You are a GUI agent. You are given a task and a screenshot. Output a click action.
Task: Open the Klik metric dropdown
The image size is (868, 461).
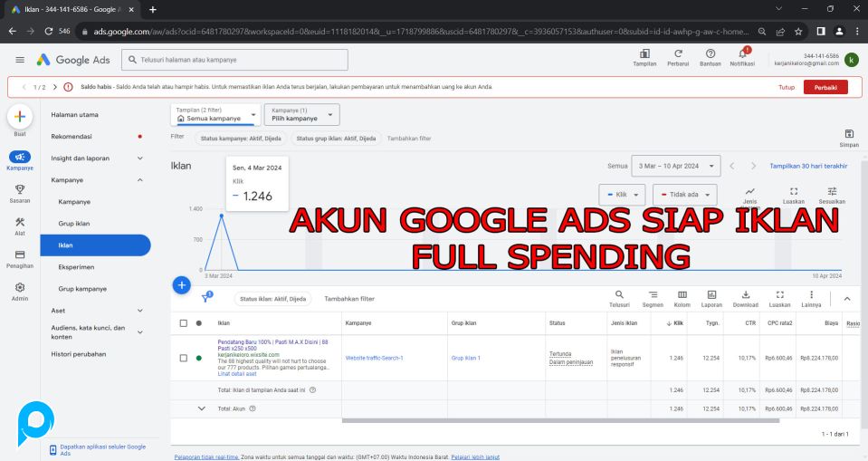click(x=624, y=195)
